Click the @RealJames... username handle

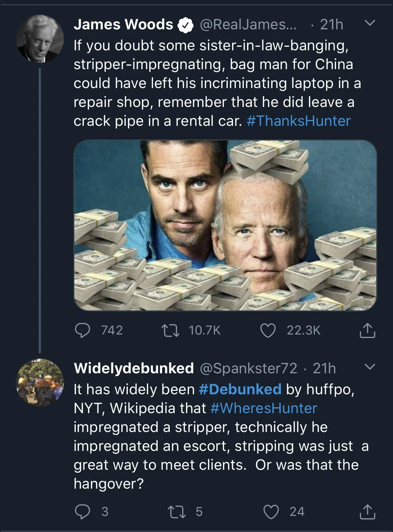point(248,24)
